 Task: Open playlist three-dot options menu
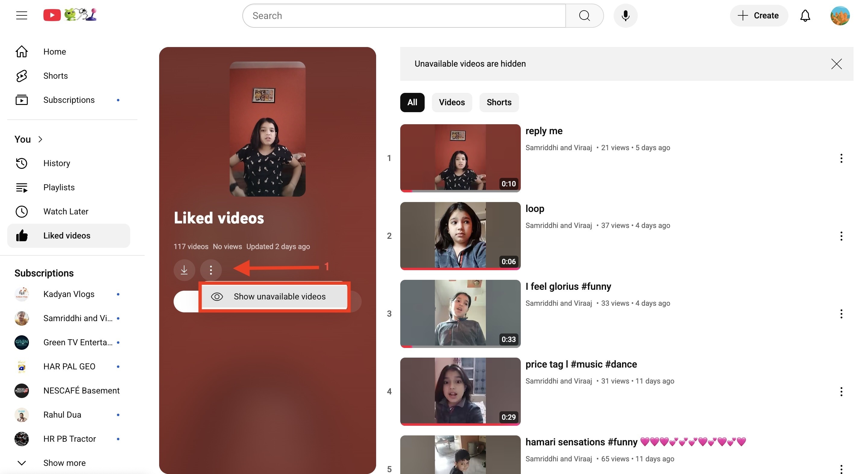pyautogui.click(x=211, y=270)
